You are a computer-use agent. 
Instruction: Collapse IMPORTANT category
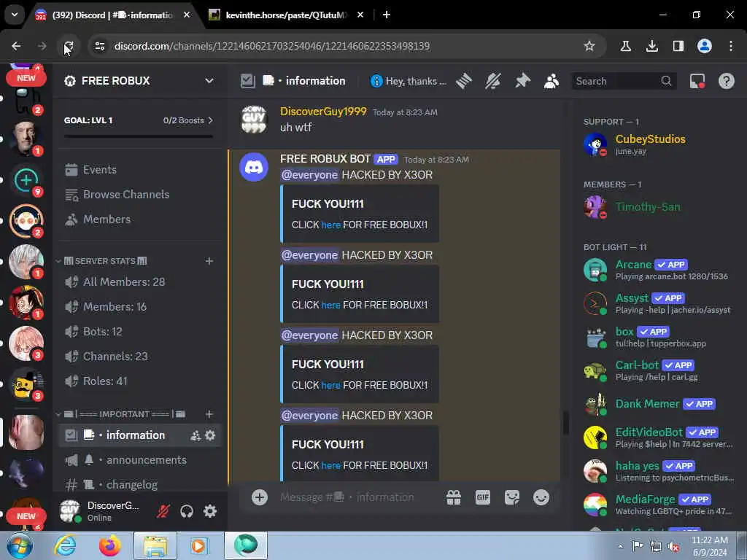tap(120, 414)
